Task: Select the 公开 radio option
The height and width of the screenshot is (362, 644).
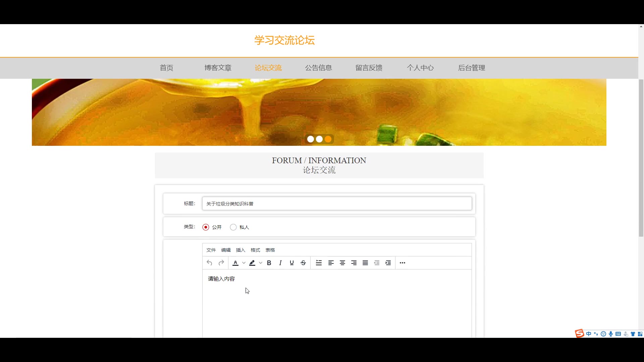Action: [206, 227]
